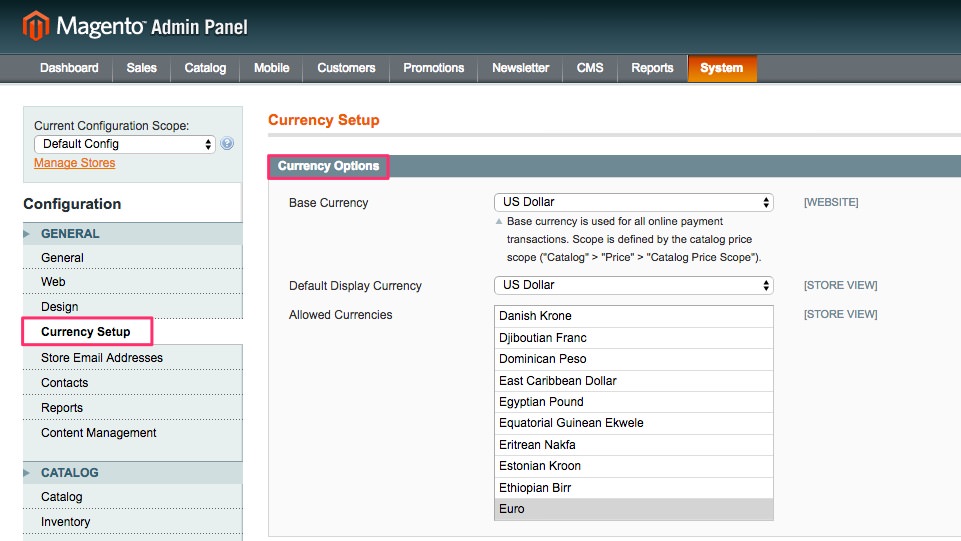Screen dimensions: 961x541
Task: Collapse the GENERAL section arrow
Action: coord(26,233)
